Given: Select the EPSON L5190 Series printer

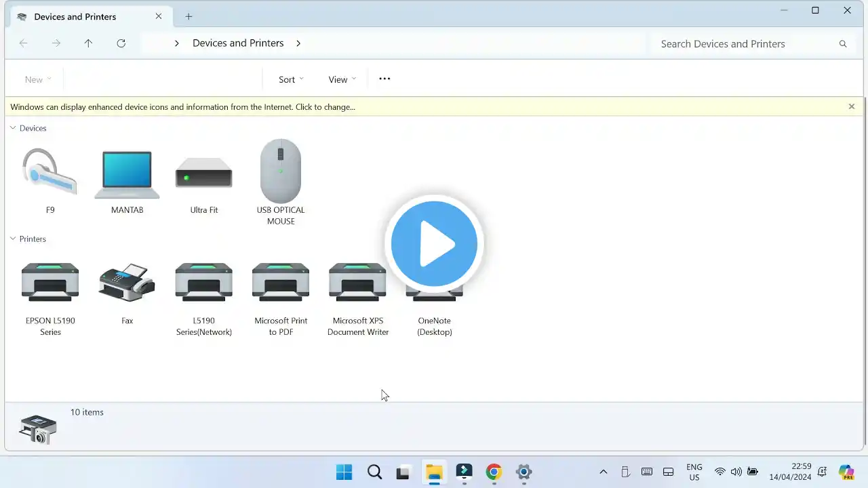Looking at the screenshot, I should click(x=50, y=283).
